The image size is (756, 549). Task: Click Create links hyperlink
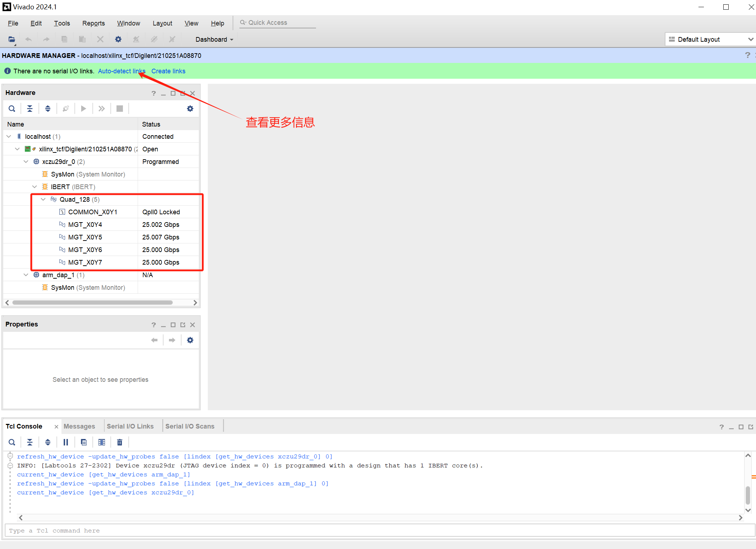point(168,71)
